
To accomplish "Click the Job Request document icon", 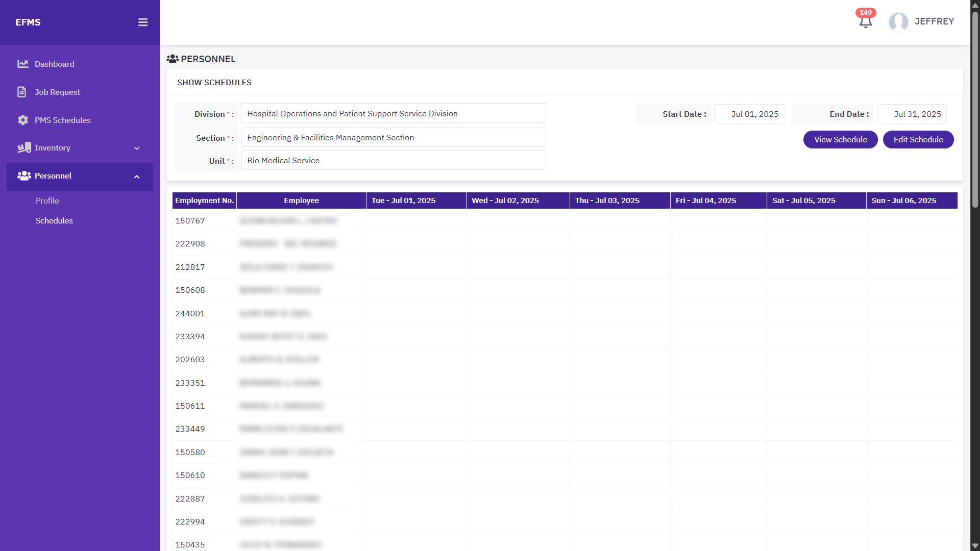I will tap(21, 92).
